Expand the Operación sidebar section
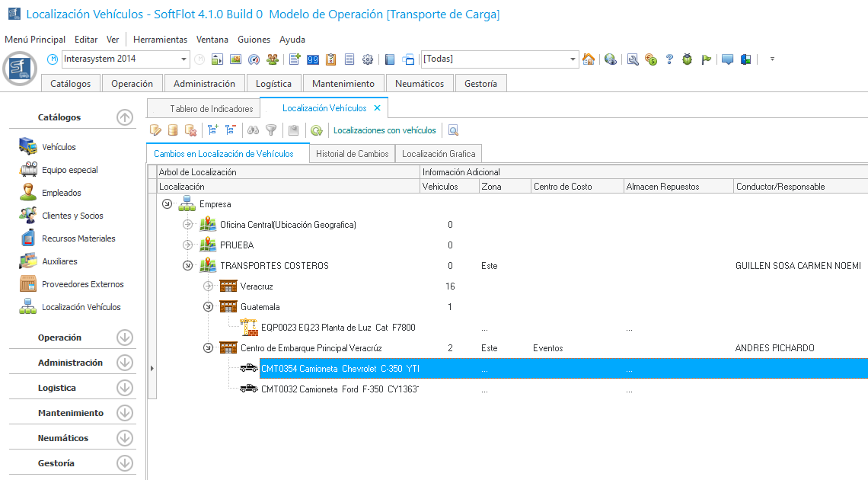This screenshot has width=868, height=480. click(125, 338)
